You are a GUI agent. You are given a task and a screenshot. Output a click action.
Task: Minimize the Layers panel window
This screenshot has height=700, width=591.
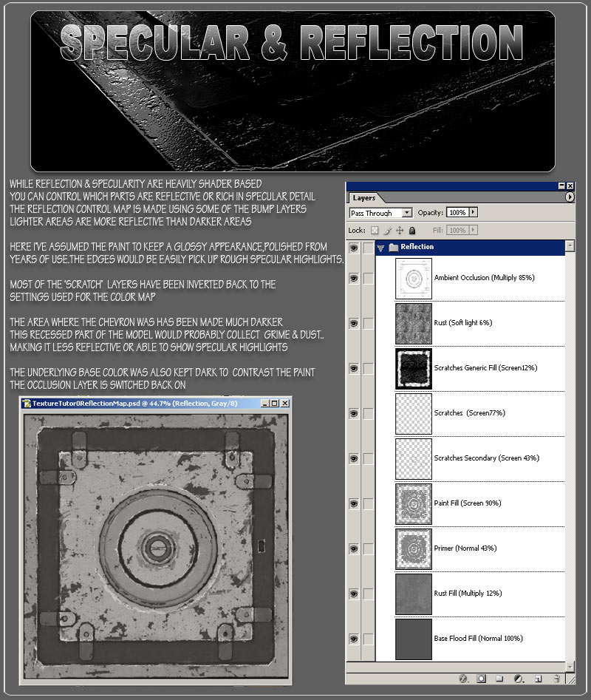pos(561,186)
